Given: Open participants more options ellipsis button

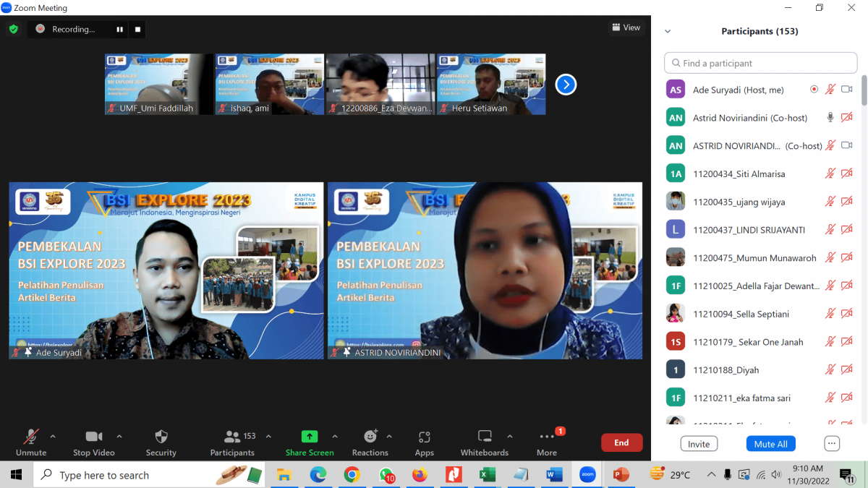Looking at the screenshot, I should click(x=832, y=444).
